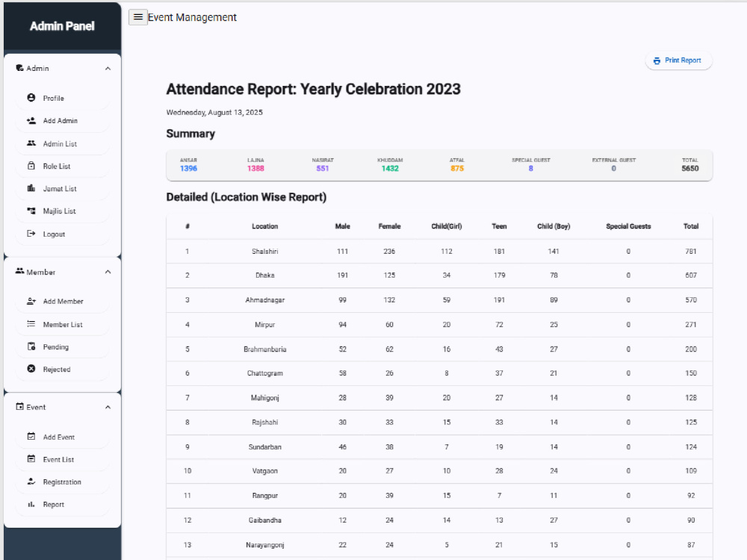Image resolution: width=747 pixels, height=560 pixels.
Task: Select the Dhaka location cell
Action: 265,276
